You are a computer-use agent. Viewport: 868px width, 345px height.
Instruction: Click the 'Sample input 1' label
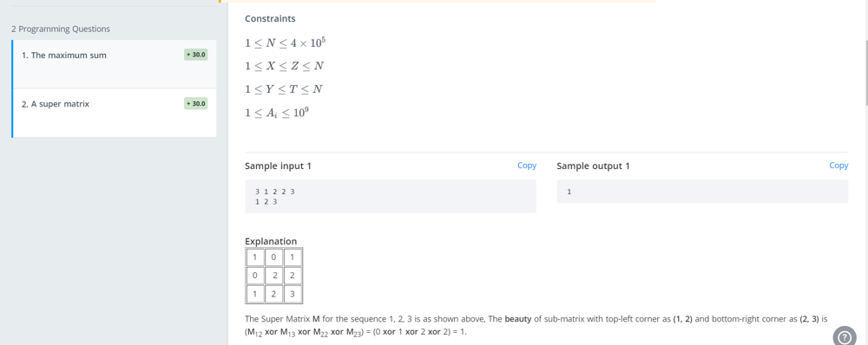278,166
